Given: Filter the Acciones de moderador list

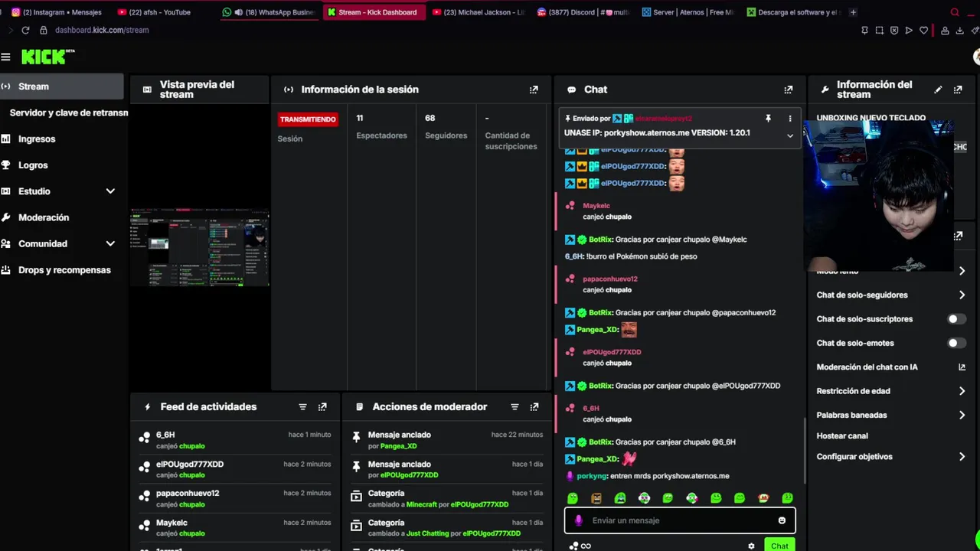Looking at the screenshot, I should (514, 407).
